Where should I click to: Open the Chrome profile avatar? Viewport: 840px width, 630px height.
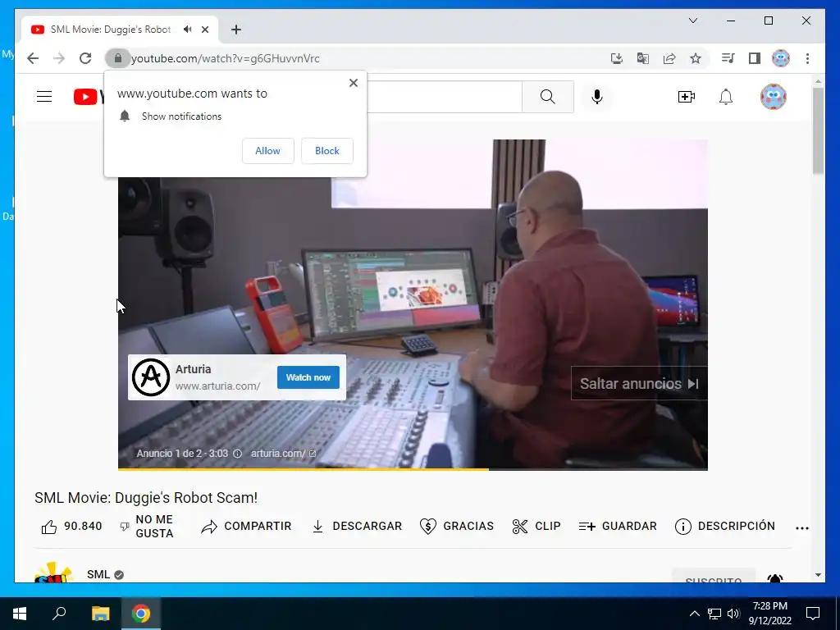[x=781, y=58]
